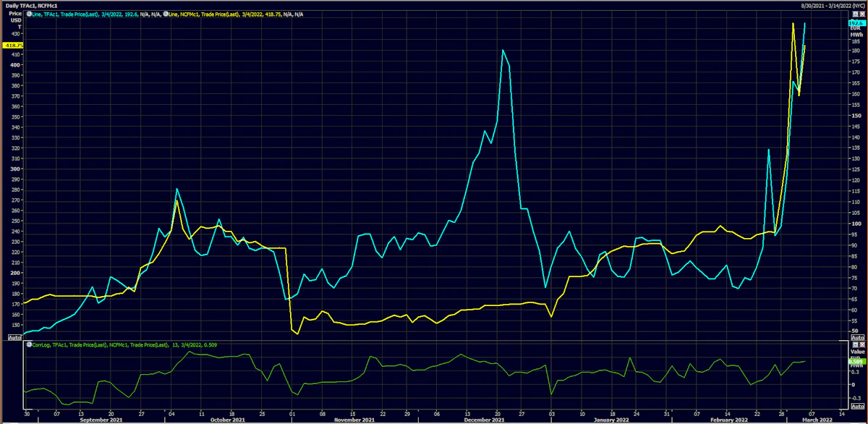The height and width of the screenshot is (424, 868).
Task: Click the December 2021 axis label
Action: (485, 420)
